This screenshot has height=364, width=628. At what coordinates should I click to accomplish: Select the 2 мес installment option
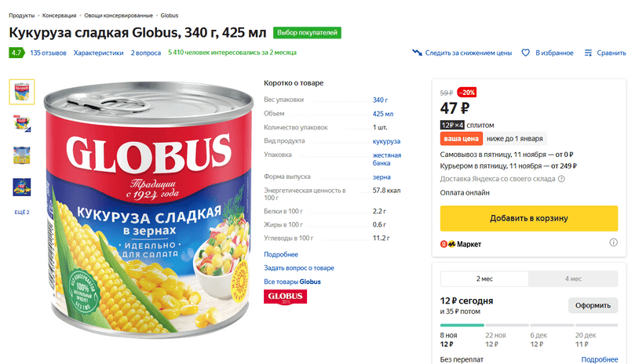(484, 278)
